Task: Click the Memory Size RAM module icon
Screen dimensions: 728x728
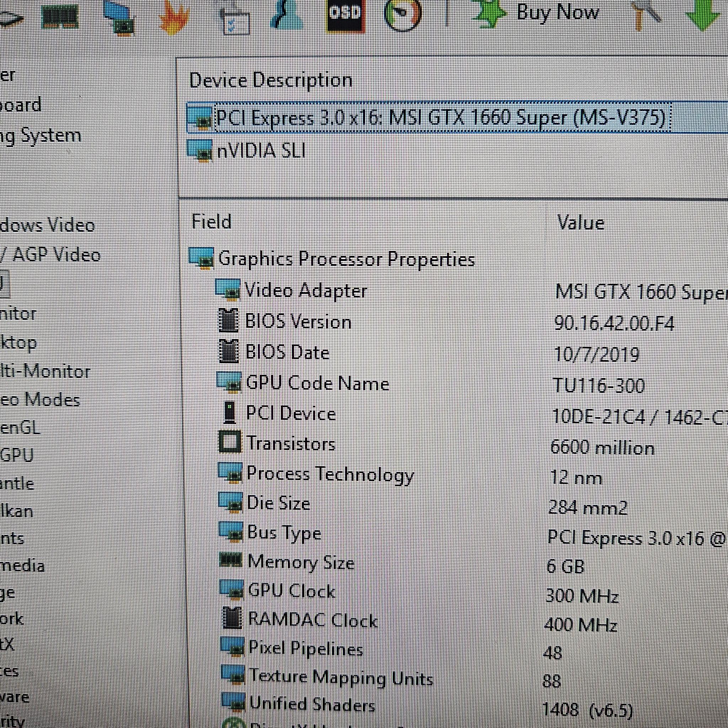Action: (x=230, y=560)
